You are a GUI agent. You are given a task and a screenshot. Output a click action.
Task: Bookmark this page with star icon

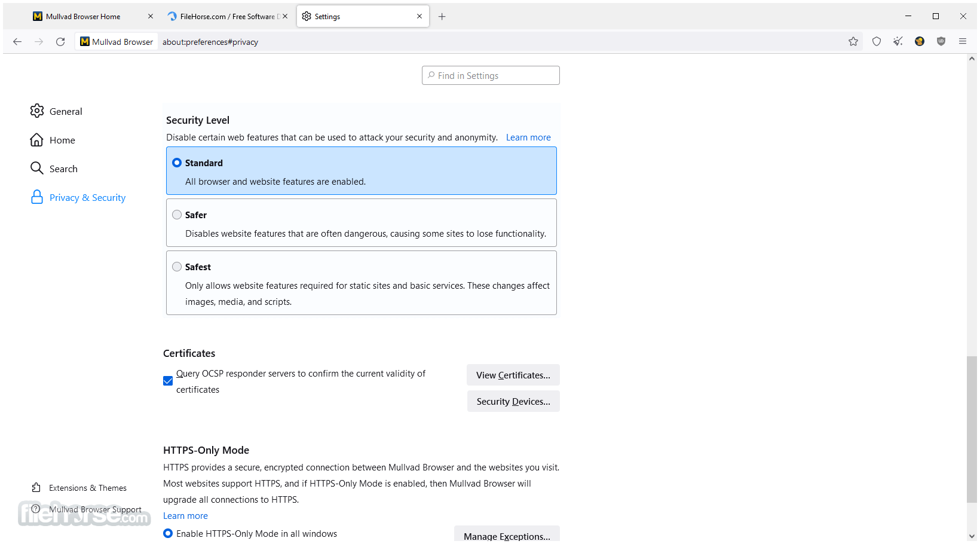[853, 42]
